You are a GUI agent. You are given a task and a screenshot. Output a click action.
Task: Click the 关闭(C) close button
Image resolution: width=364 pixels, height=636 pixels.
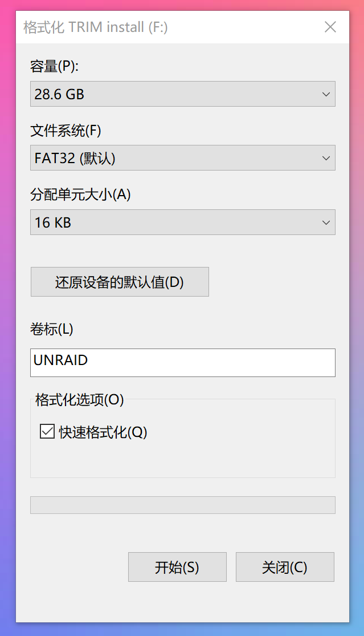click(x=285, y=567)
